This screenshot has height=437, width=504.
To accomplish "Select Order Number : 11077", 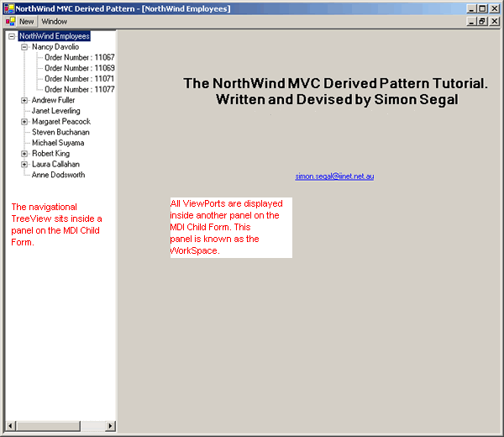I will click(80, 89).
